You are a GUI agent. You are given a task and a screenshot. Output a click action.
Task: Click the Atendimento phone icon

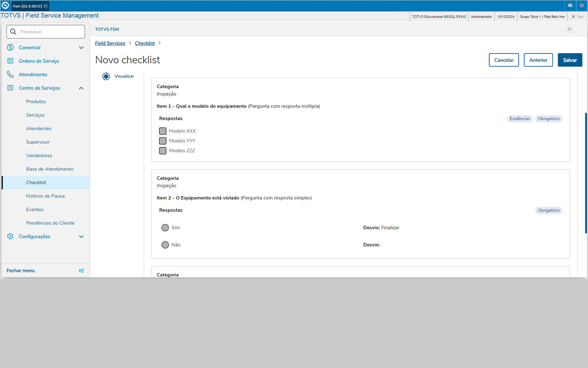[10, 74]
